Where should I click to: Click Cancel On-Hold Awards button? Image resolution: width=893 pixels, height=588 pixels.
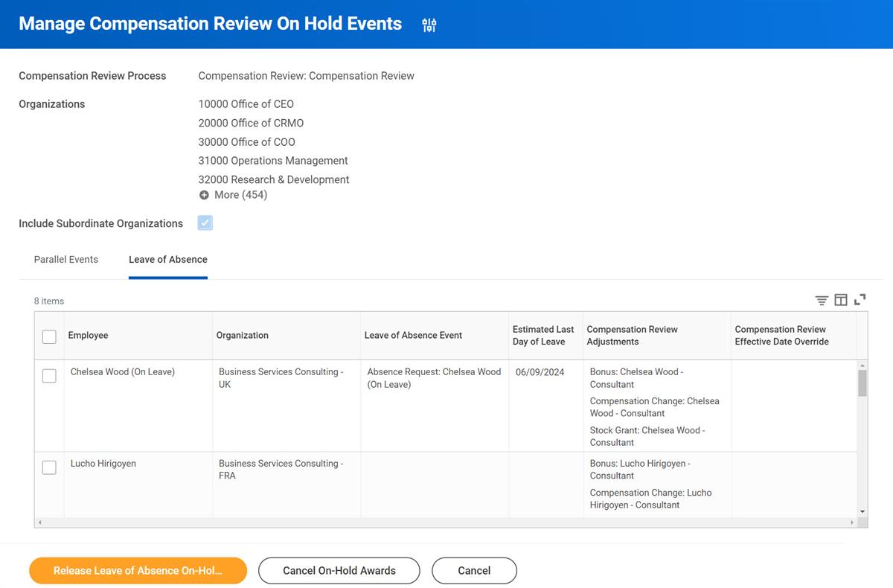point(339,571)
